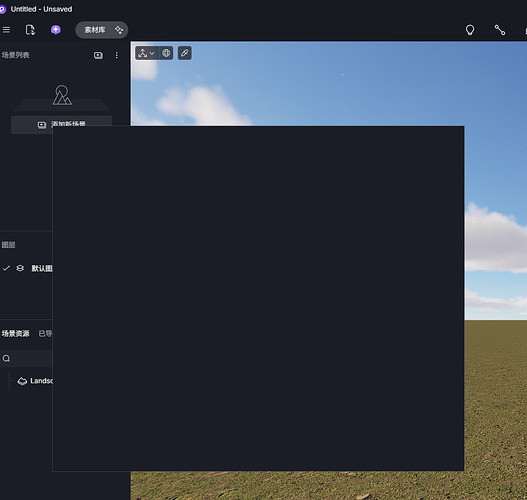Screen dimensions: 527x500
Task: Click the 添加新场景 button
Action: pyautogui.click(x=62, y=125)
